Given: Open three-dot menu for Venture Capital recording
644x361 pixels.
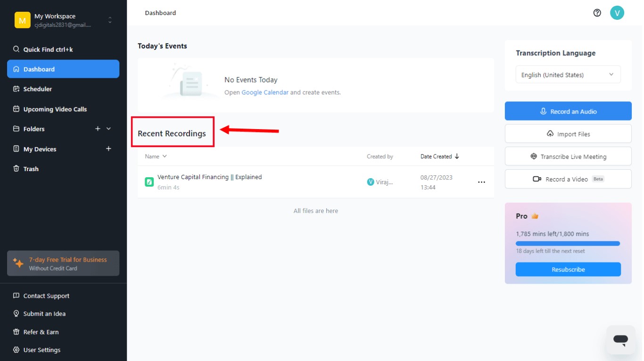Looking at the screenshot, I should pyautogui.click(x=481, y=182).
